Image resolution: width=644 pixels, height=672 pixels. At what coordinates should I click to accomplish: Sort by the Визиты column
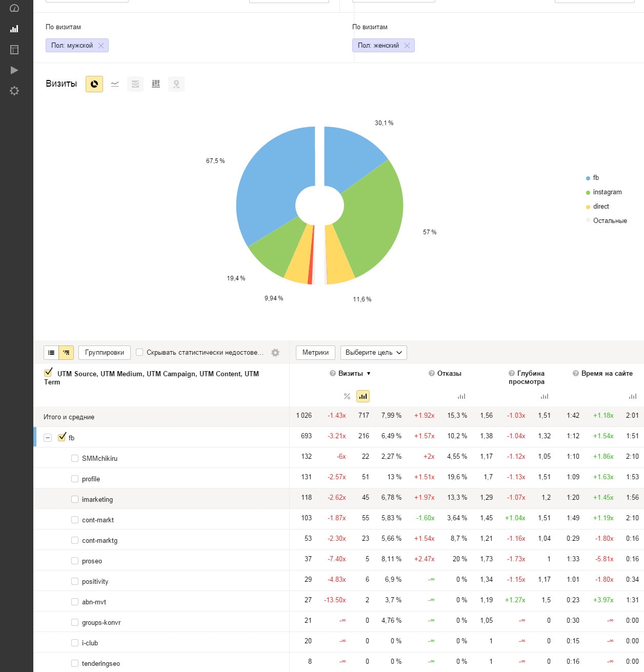coord(351,374)
